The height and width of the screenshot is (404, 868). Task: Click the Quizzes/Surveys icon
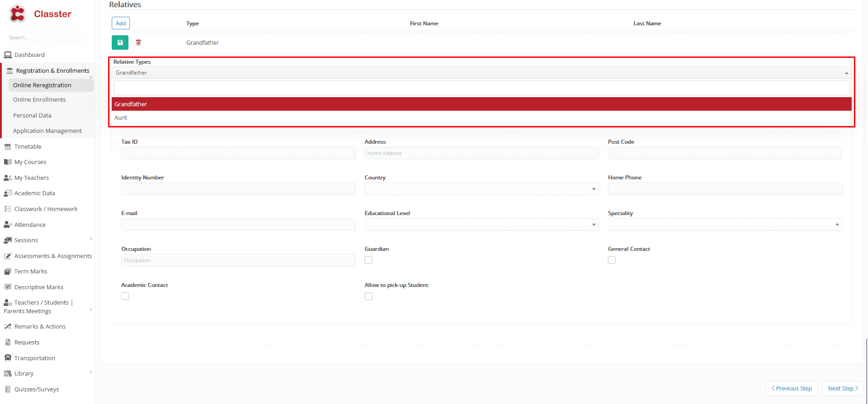(x=8, y=389)
